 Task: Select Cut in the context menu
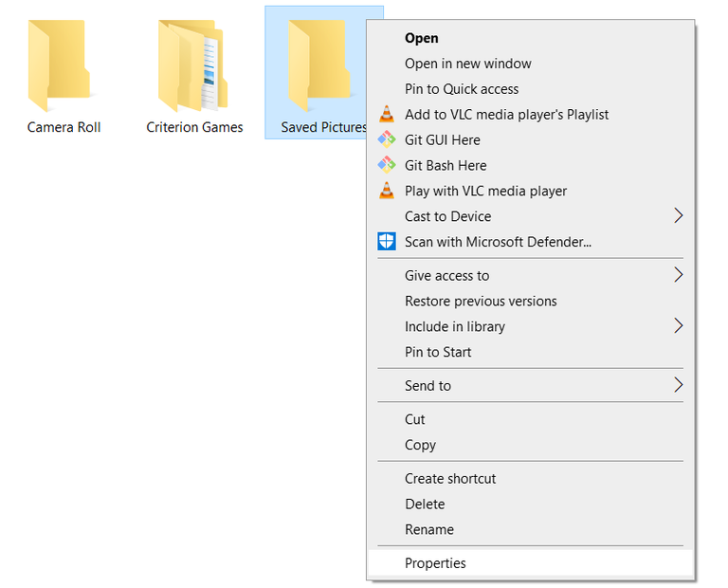415,419
